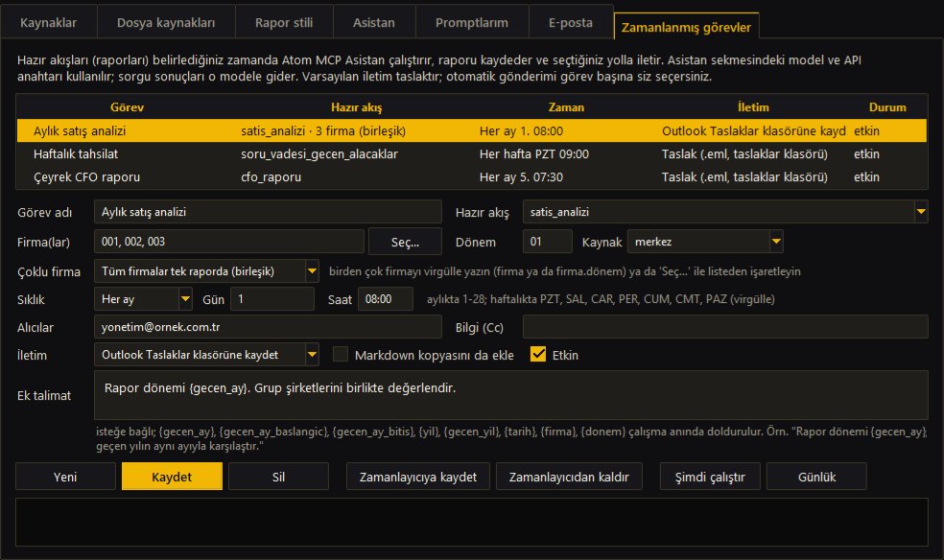
Task: Open the Günlük log button
Action: 816,477
